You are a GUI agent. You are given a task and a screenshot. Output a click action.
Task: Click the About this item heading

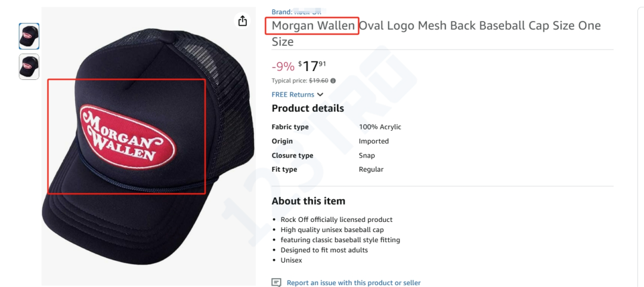[x=308, y=201]
